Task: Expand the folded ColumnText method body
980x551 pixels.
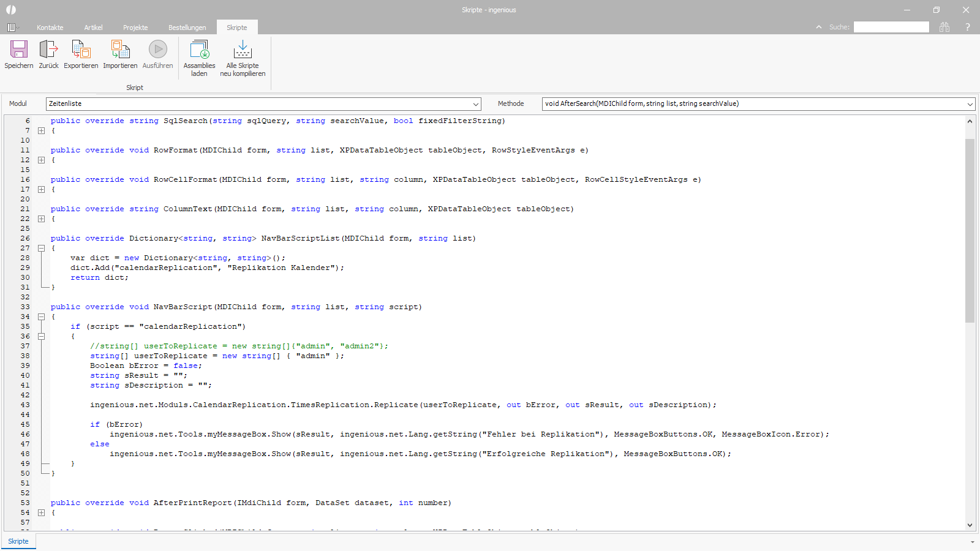Action: 41,219
